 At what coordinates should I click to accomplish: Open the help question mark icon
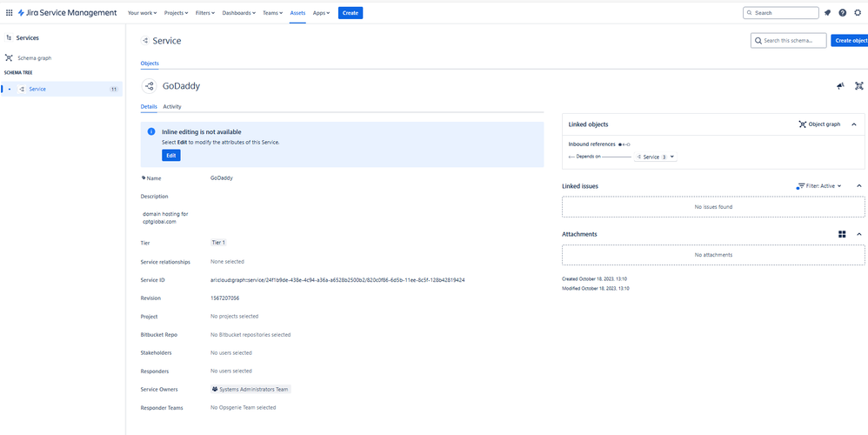tap(843, 13)
